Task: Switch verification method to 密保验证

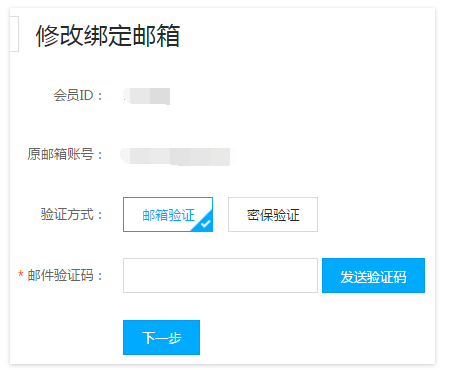Action: click(x=273, y=214)
